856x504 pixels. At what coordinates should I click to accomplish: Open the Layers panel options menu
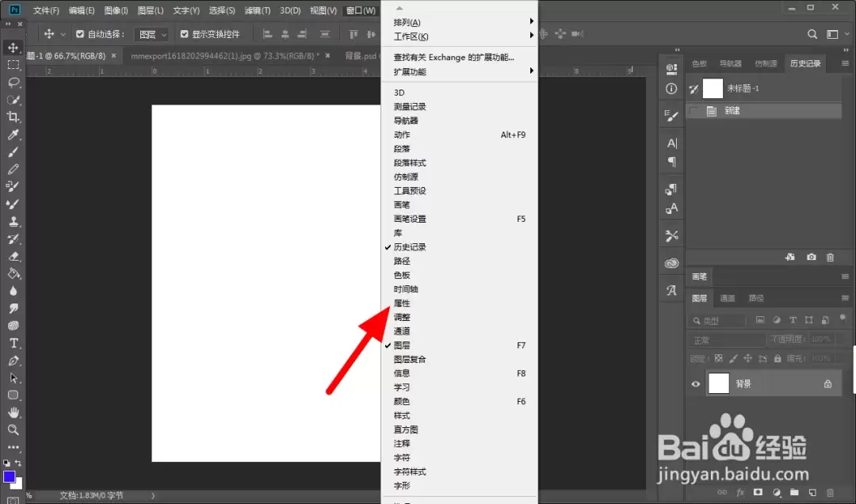[x=845, y=298]
